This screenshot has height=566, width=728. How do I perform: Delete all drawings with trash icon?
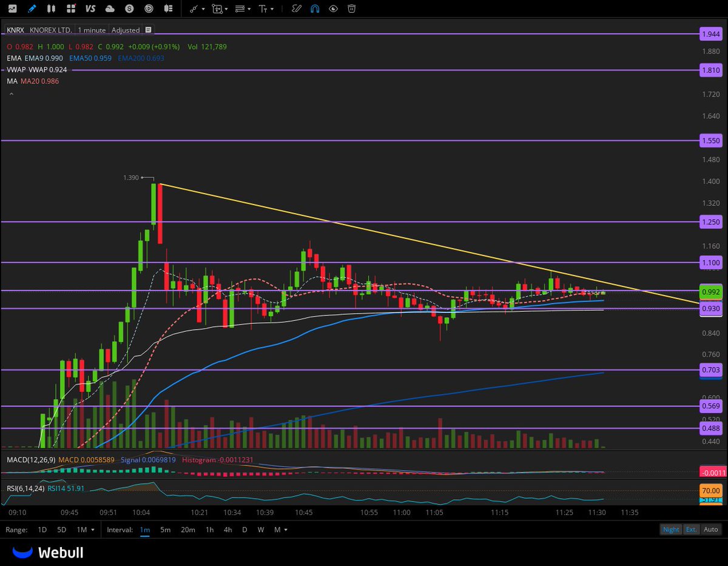(351, 8)
